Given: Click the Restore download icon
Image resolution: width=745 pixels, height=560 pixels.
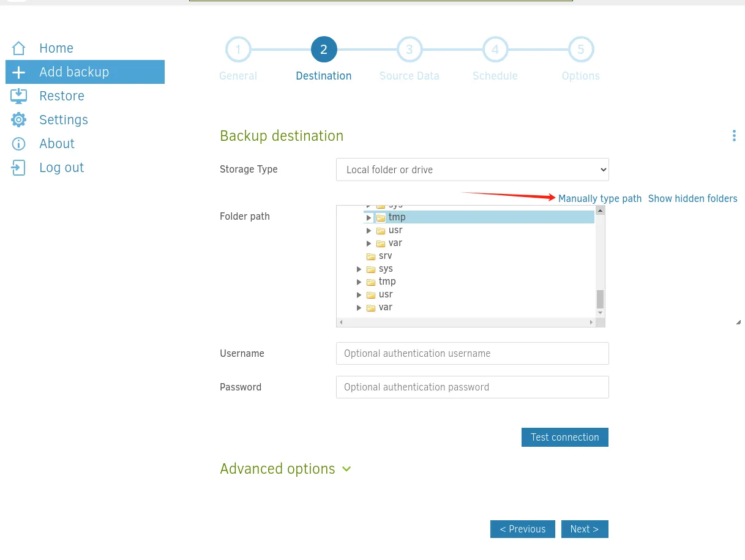Looking at the screenshot, I should point(19,96).
